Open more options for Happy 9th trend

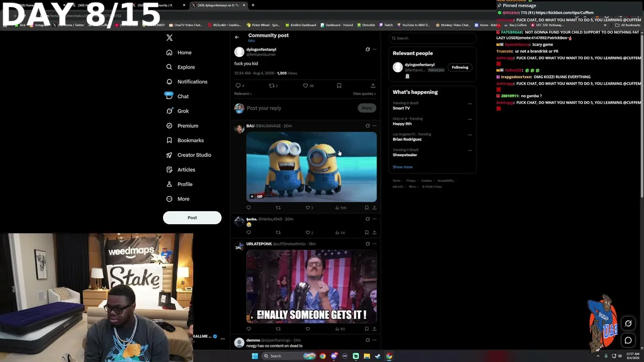click(470, 119)
